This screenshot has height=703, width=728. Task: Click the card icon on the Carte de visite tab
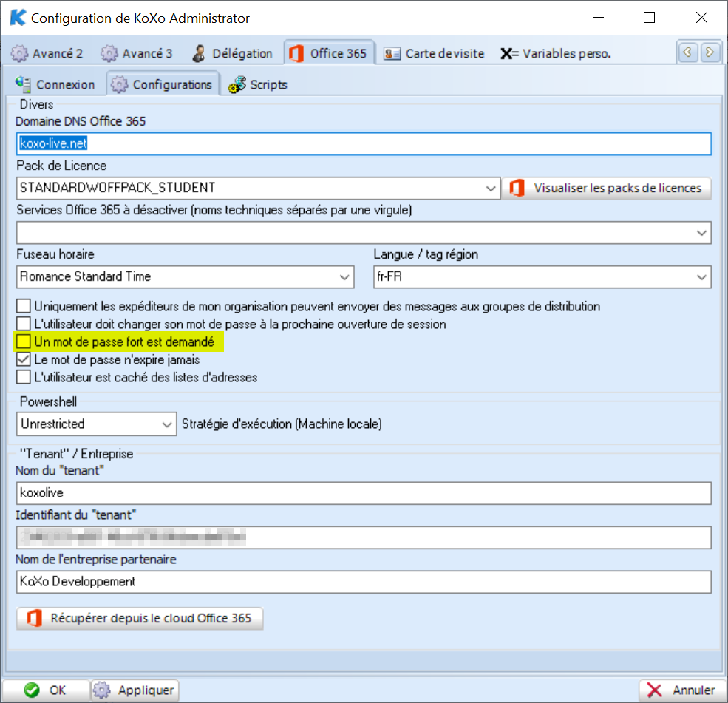coord(392,54)
